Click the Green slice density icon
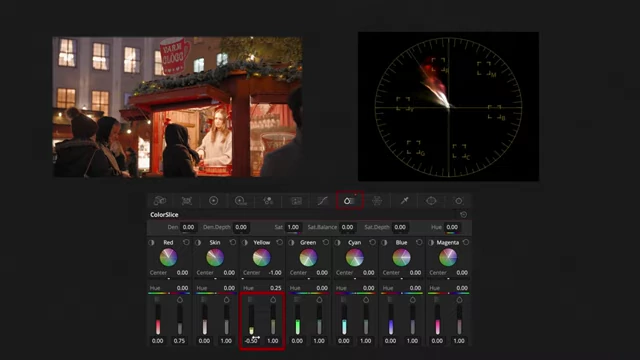This screenshot has width=640, height=360. pyautogui.click(x=298, y=300)
